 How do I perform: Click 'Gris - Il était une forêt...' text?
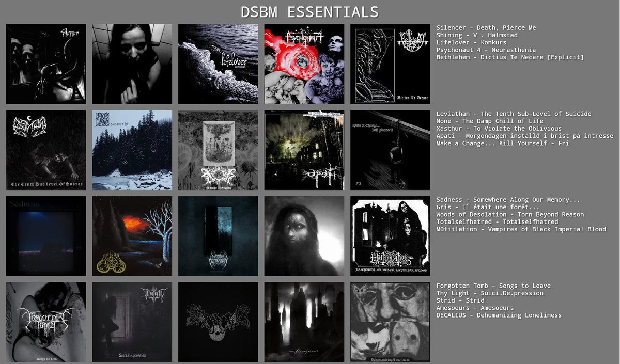pos(488,207)
